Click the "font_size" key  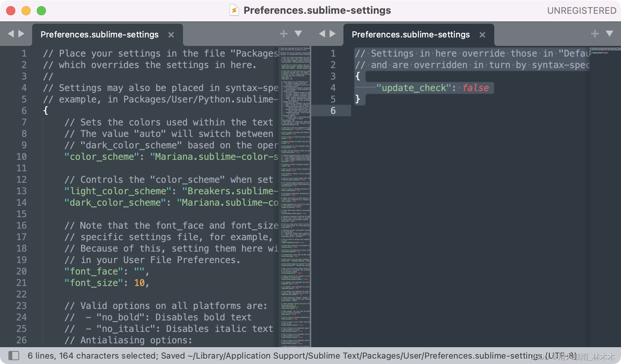[94, 283]
